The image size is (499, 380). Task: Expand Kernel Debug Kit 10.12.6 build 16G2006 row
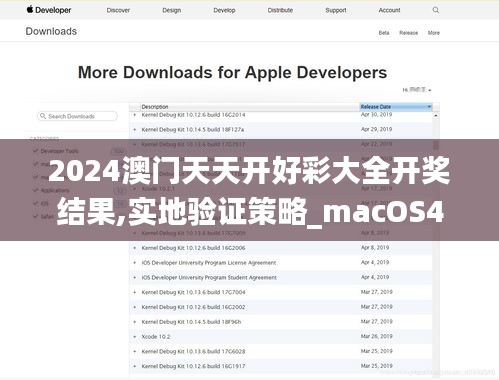(135, 248)
